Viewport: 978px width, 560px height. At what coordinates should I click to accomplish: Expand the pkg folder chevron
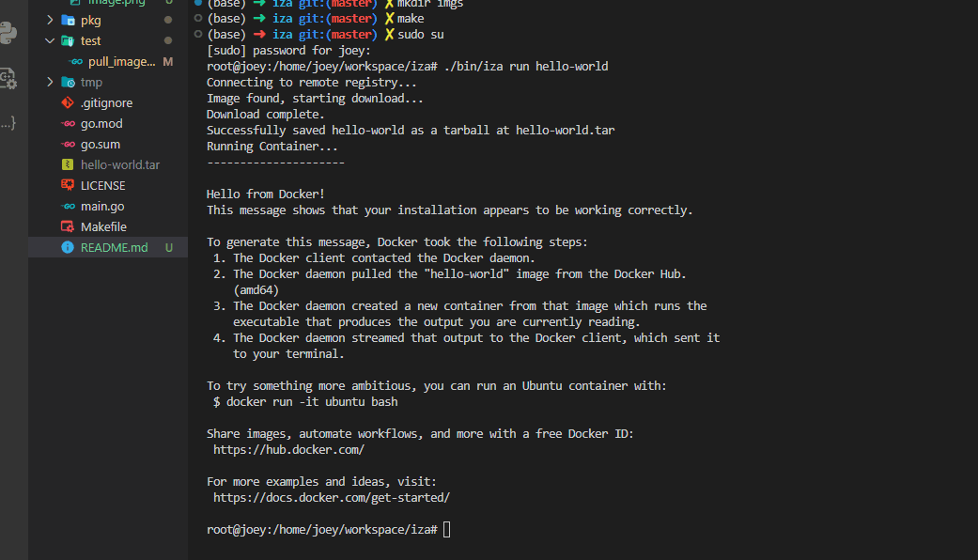[x=51, y=21]
